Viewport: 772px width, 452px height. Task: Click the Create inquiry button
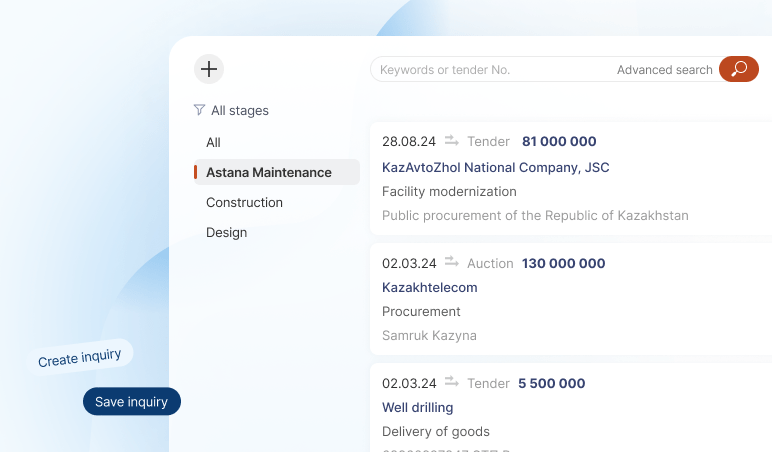click(80, 357)
